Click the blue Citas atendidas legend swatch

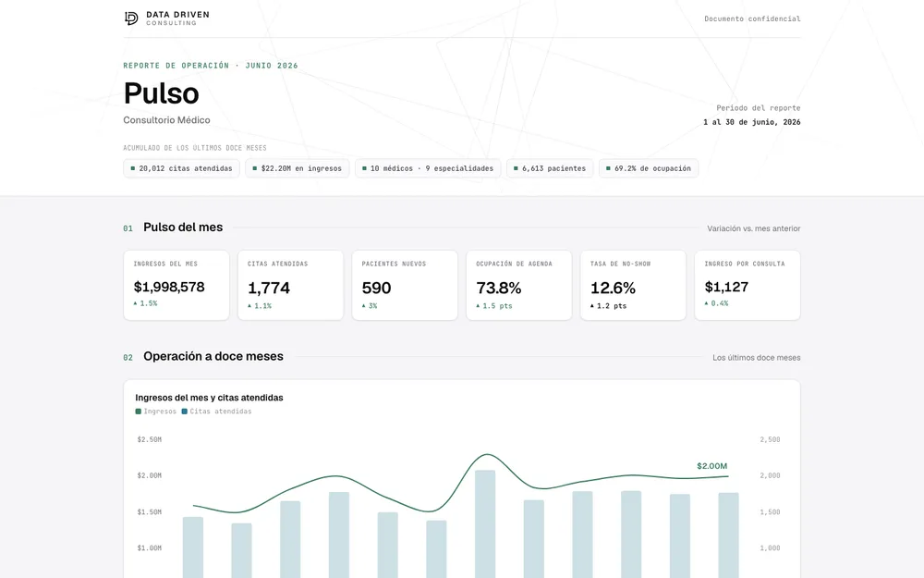185,412
